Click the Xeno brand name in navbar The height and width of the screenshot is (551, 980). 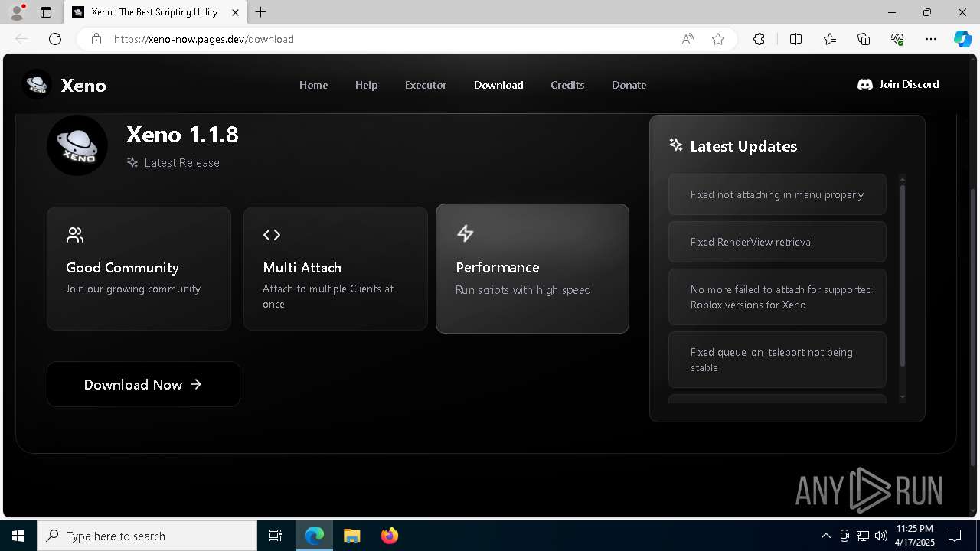click(83, 85)
